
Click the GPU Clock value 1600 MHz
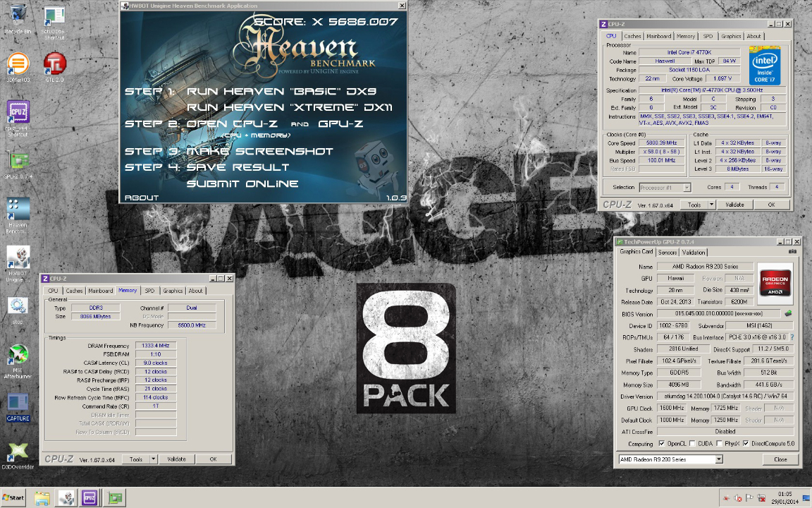[672, 409]
